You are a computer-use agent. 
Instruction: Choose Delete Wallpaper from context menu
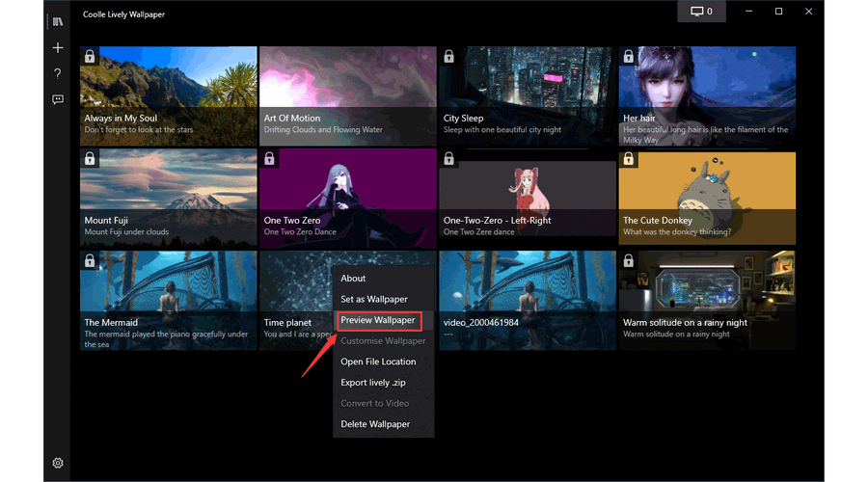(375, 424)
